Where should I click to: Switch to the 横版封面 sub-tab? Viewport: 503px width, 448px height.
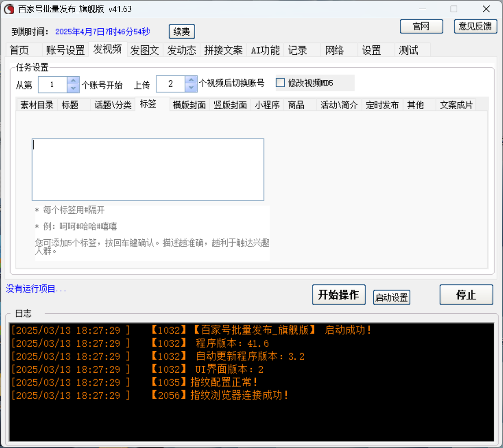pos(189,105)
